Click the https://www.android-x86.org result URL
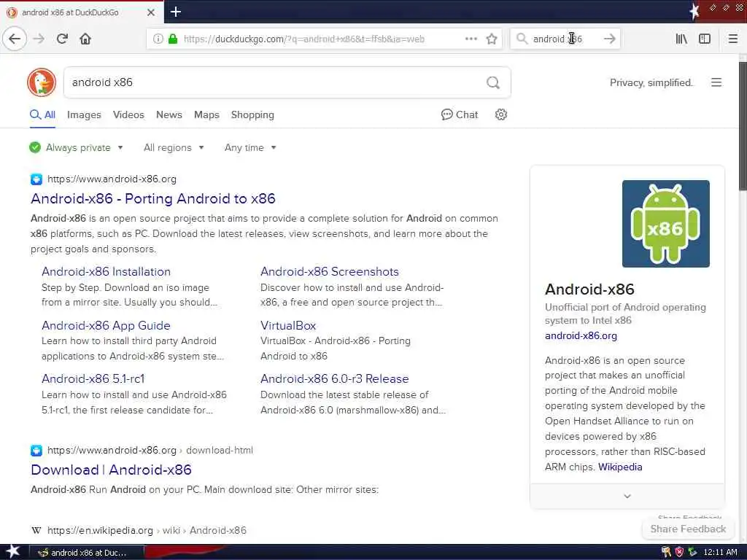This screenshot has height=560, width=747. (x=112, y=179)
